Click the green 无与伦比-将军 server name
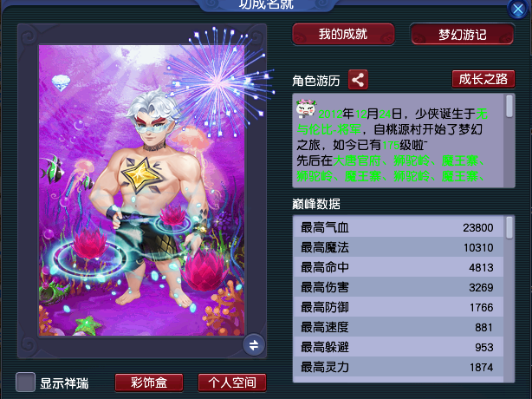 [x=393, y=121]
